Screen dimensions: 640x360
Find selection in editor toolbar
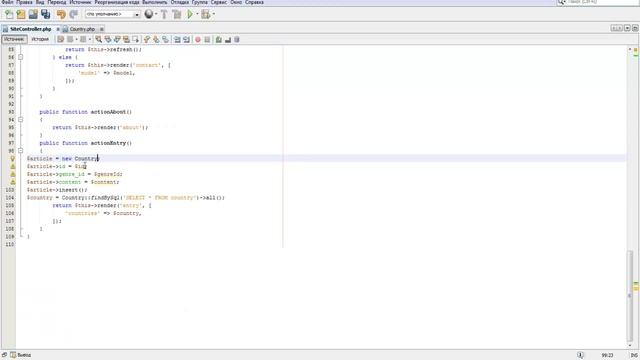click(98, 40)
